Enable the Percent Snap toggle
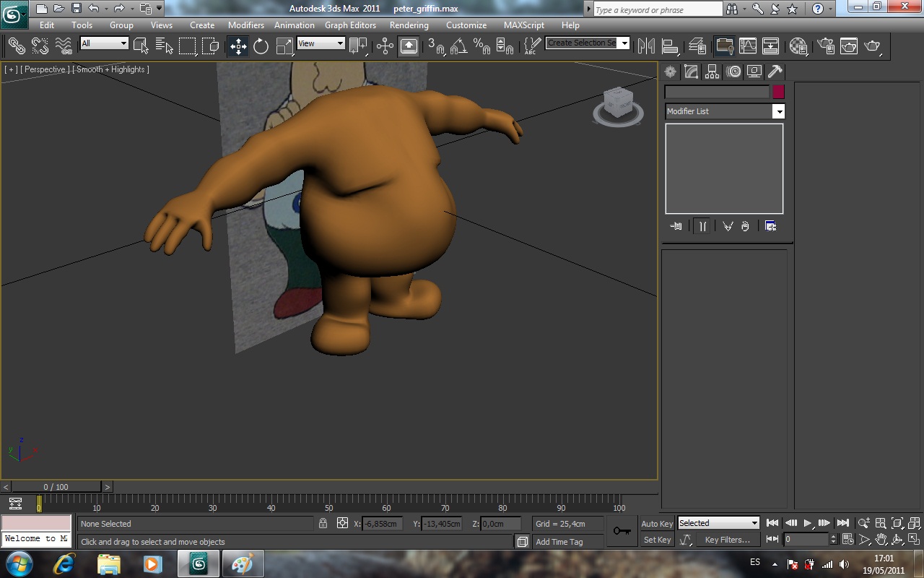Screen dimensions: 924x578 482,46
